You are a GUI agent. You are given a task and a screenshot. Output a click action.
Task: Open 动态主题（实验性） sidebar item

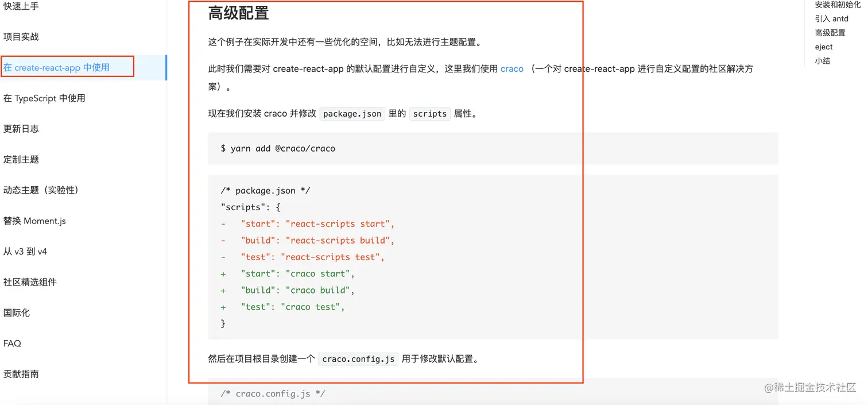(41, 190)
